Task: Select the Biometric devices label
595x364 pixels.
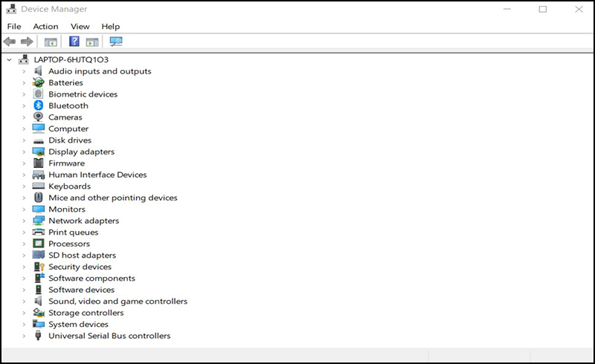Action: (83, 94)
